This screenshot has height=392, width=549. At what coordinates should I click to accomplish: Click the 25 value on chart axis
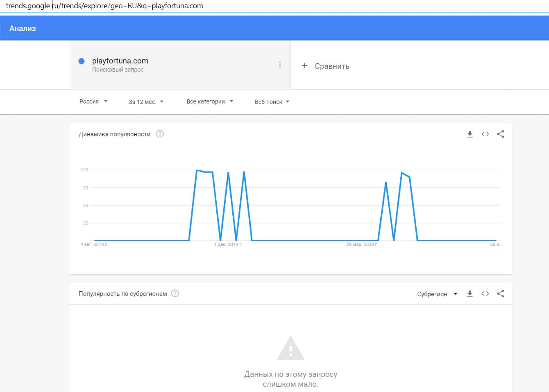tap(86, 223)
